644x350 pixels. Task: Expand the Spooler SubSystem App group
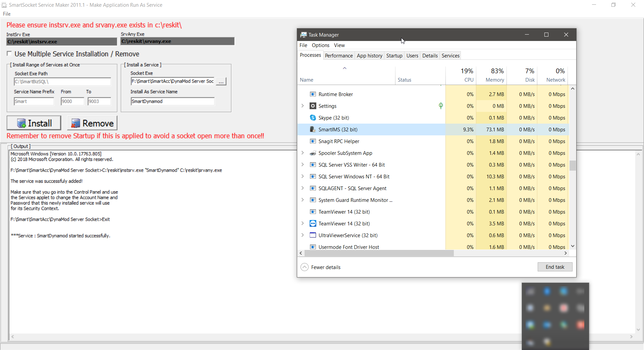point(303,153)
